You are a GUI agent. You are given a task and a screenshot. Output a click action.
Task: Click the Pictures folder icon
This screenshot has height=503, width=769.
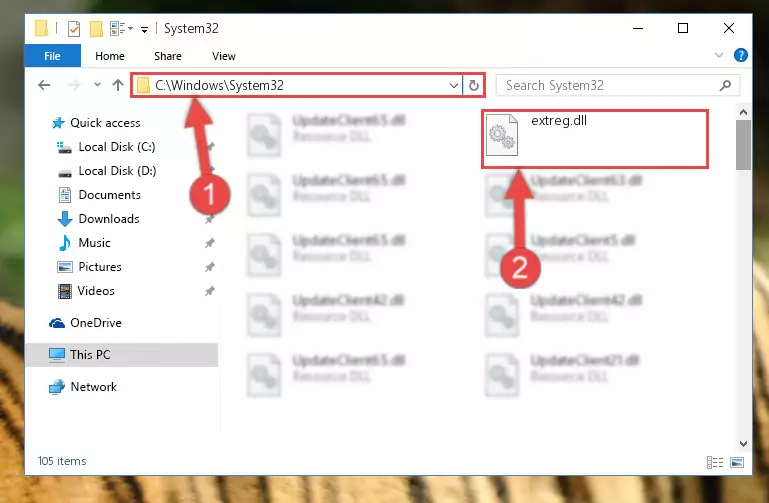pyautogui.click(x=65, y=267)
